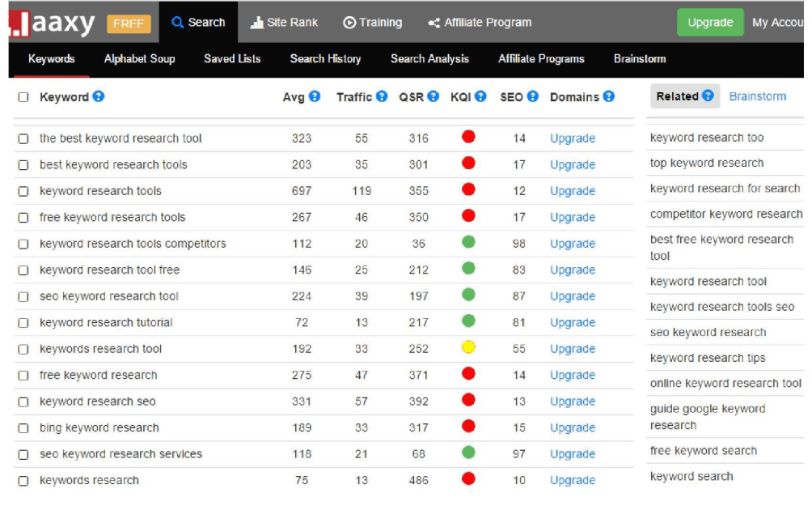
Task: Open the Related panel help icon
Action: [708, 96]
